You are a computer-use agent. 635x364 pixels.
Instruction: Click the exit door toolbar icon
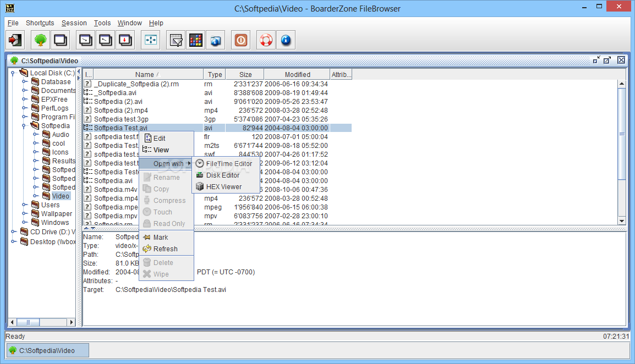[15, 40]
